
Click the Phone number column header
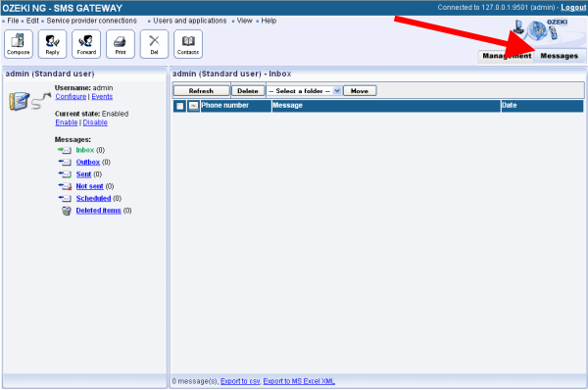click(x=236, y=106)
